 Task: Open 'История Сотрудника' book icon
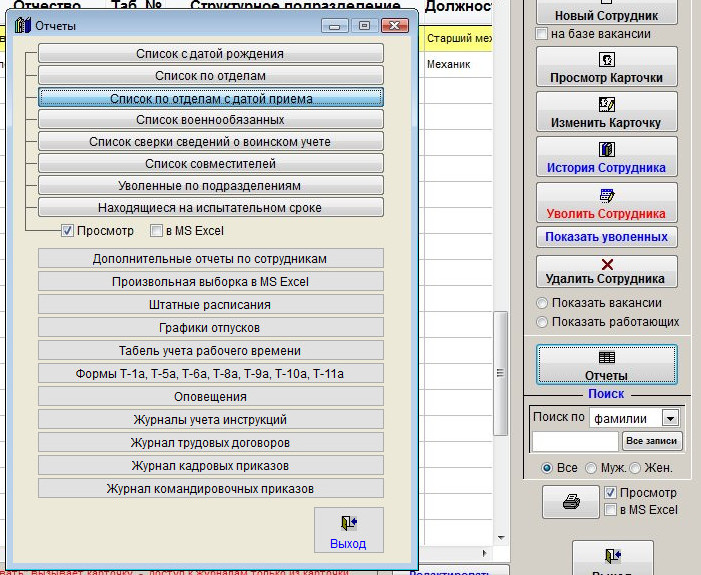point(607,149)
